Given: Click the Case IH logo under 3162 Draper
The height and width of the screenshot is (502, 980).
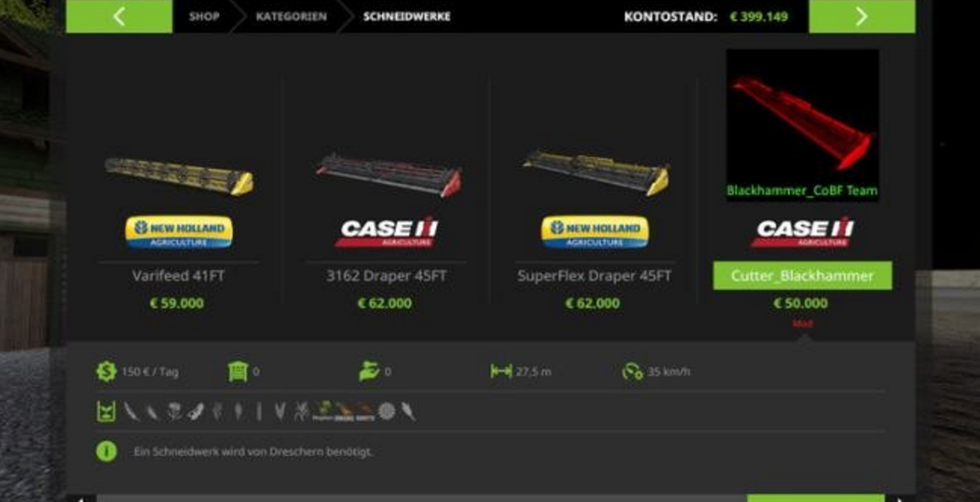Looking at the screenshot, I should 386,232.
